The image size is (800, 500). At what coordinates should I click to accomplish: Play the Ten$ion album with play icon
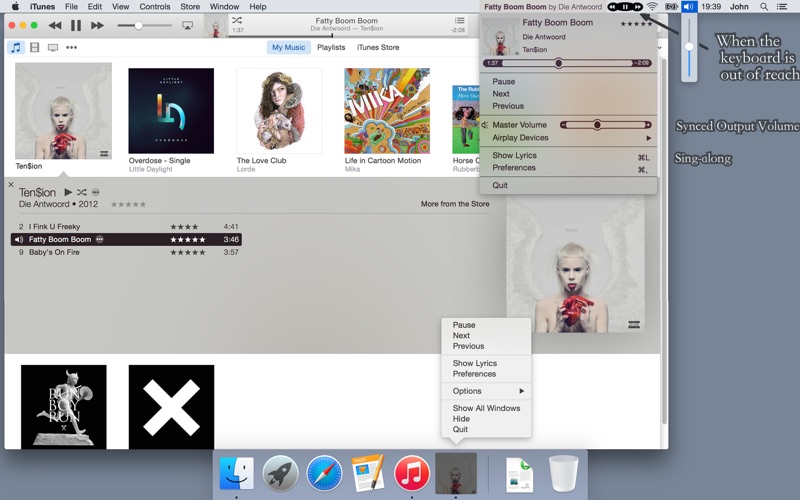[68, 192]
